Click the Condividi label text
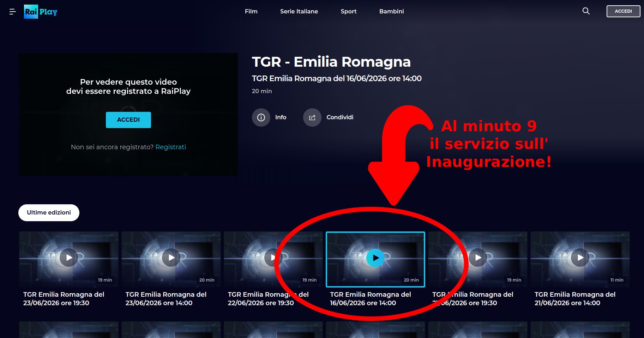The width and height of the screenshot is (644, 338). click(340, 117)
